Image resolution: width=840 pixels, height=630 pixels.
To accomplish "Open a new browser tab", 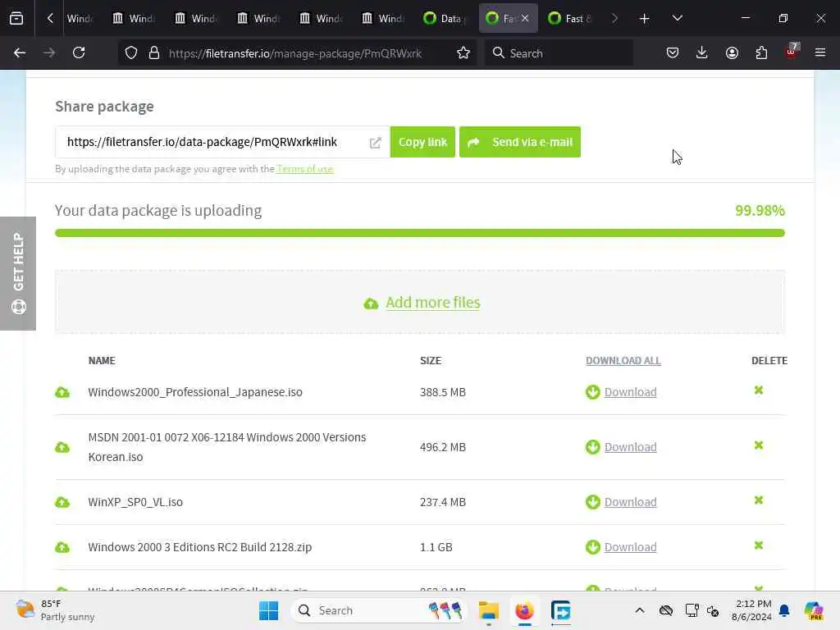I will 645,19.
